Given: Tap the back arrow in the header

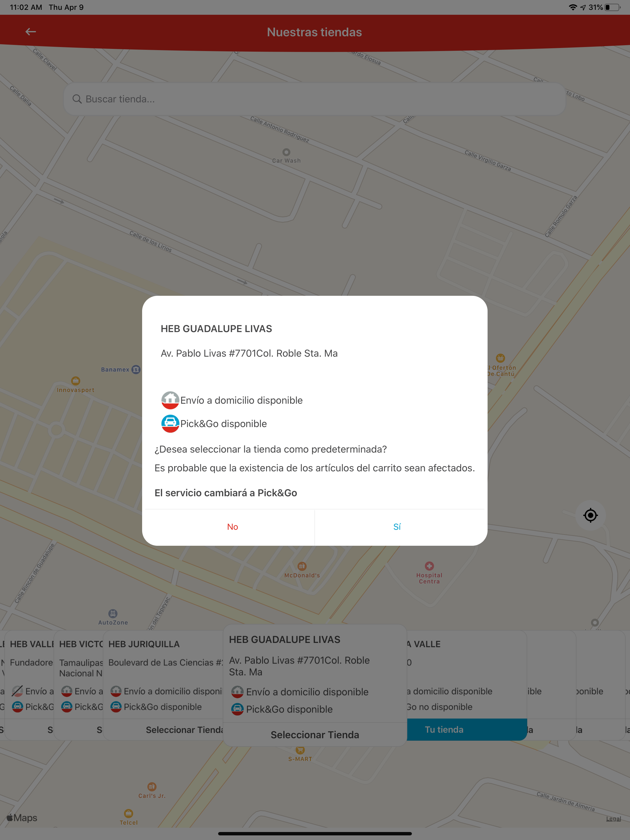Looking at the screenshot, I should pyautogui.click(x=30, y=32).
